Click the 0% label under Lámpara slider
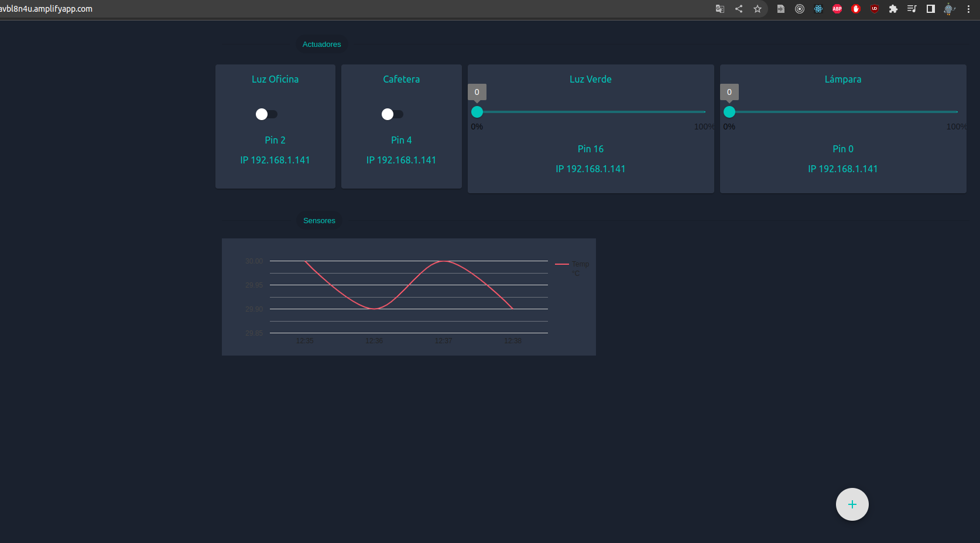Image resolution: width=980 pixels, height=543 pixels. pyautogui.click(x=729, y=127)
